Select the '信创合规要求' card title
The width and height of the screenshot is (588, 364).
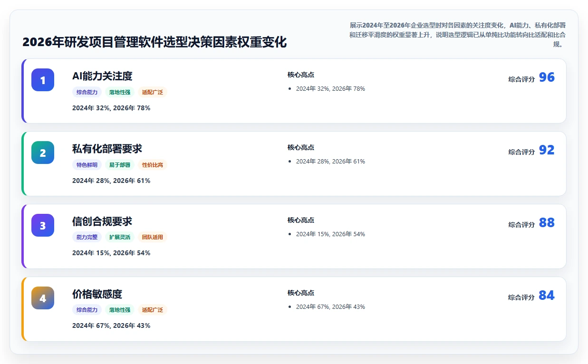click(x=102, y=221)
